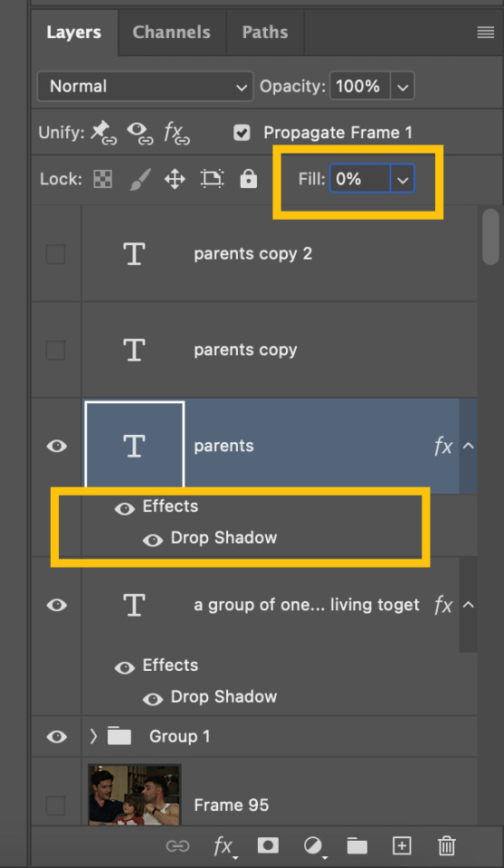Image resolution: width=504 pixels, height=868 pixels.
Task: Open the layers panel hamburger menu
Action: click(x=485, y=33)
